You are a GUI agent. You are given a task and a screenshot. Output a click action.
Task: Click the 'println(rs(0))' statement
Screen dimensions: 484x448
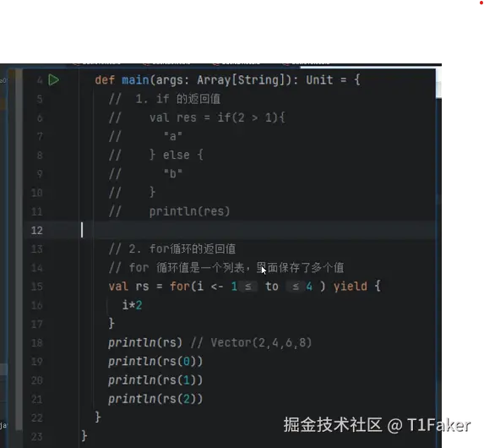pyautogui.click(x=155, y=362)
